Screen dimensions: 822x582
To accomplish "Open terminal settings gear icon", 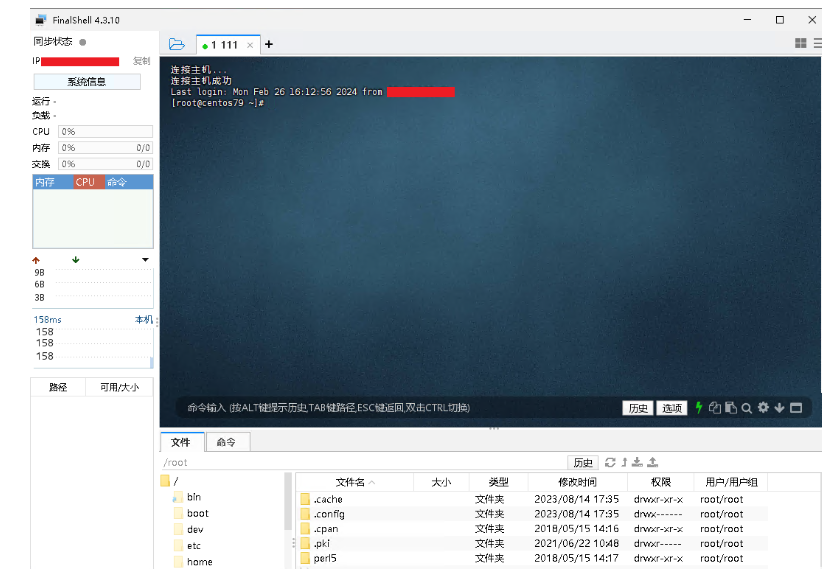I will click(763, 407).
